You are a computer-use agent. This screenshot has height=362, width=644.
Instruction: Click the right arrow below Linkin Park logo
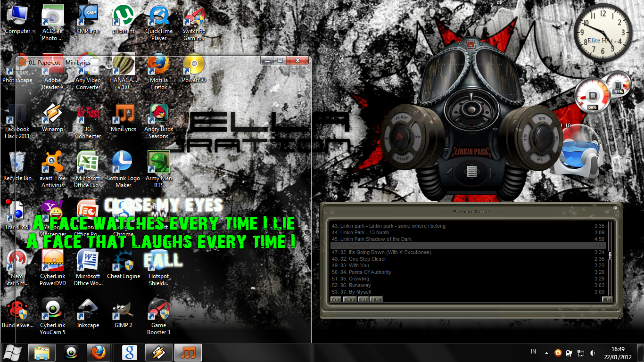[494, 173]
